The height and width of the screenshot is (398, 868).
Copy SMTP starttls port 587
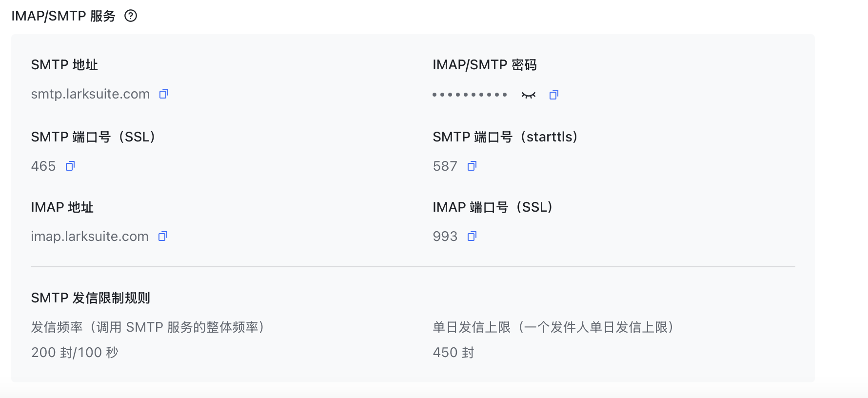click(x=472, y=166)
